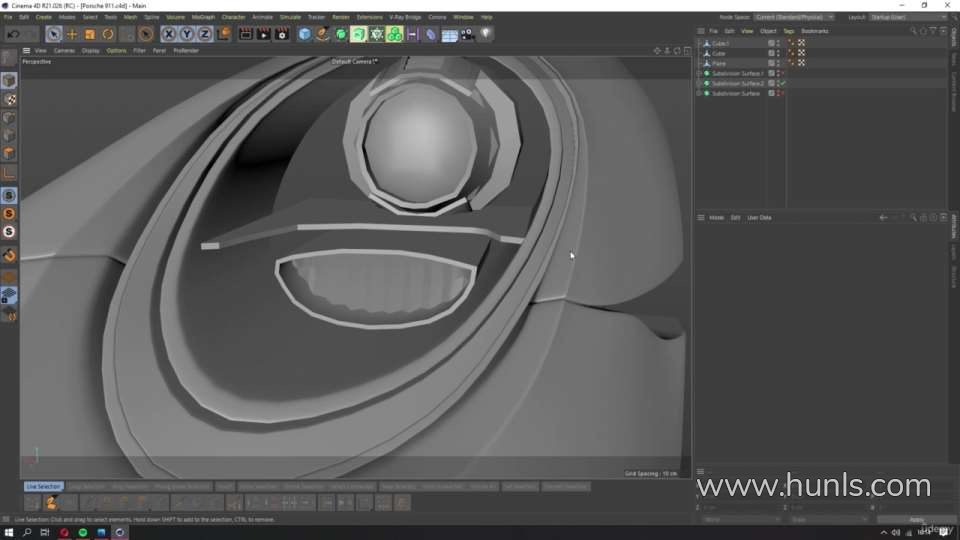Add a Cube primitive from toolbar
This screenshot has height=540, width=960.
[305, 34]
